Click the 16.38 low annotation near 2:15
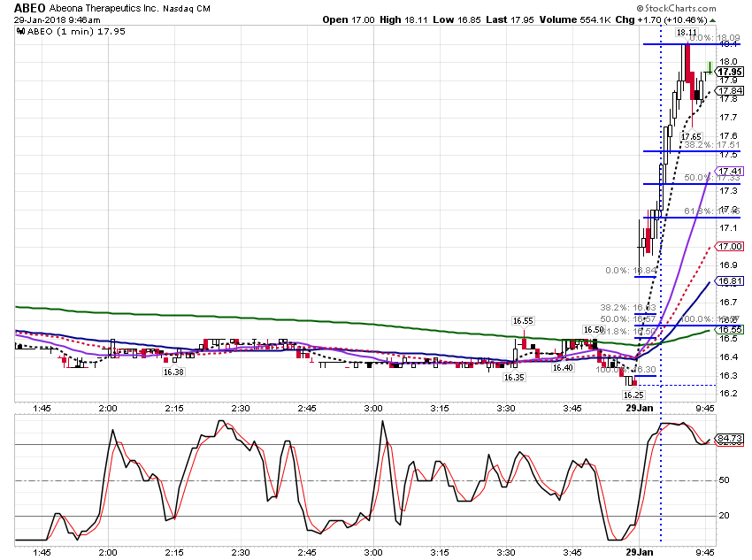The width and height of the screenshot is (752, 560). pos(173,372)
